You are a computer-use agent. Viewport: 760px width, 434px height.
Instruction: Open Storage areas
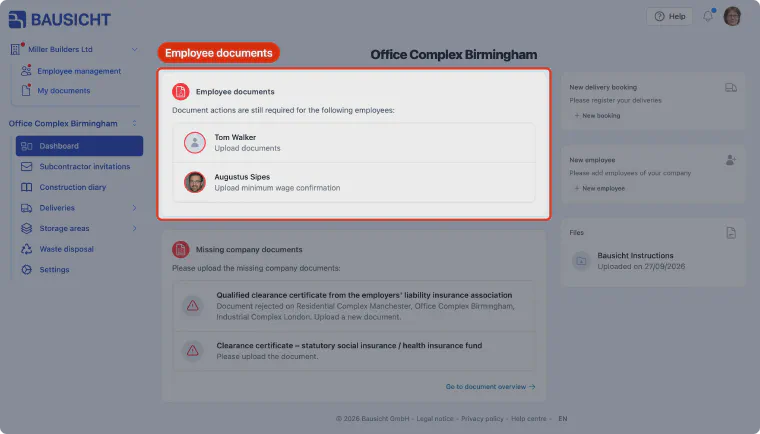click(x=64, y=228)
